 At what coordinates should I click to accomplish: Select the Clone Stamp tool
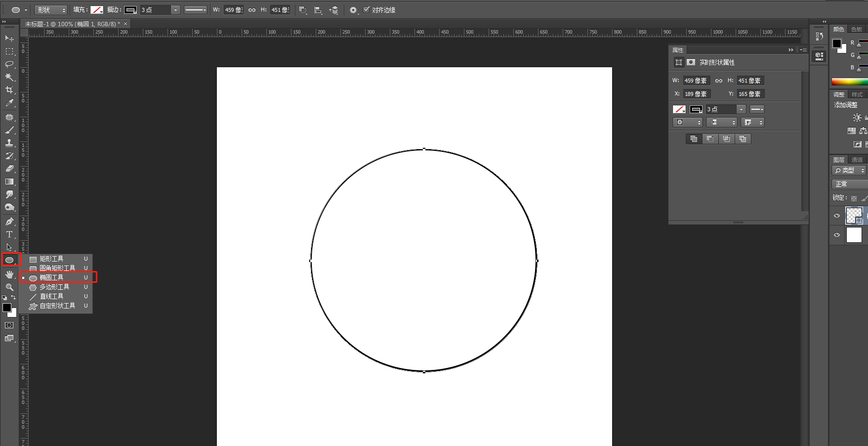(x=9, y=143)
